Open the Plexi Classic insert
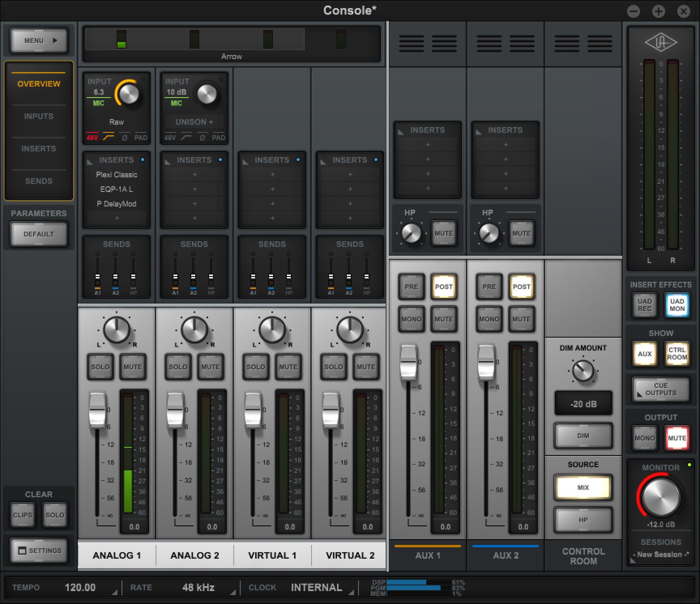The height and width of the screenshot is (604, 700). click(x=117, y=174)
